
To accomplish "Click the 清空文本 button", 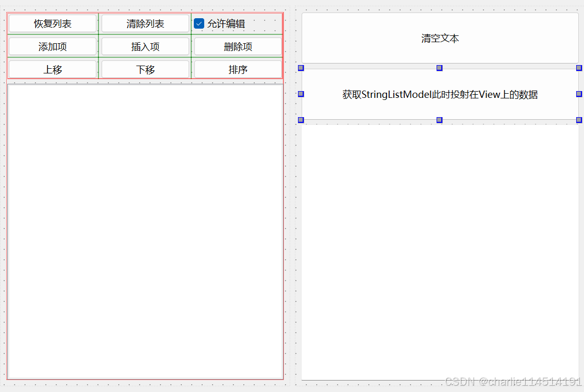I will (440, 38).
